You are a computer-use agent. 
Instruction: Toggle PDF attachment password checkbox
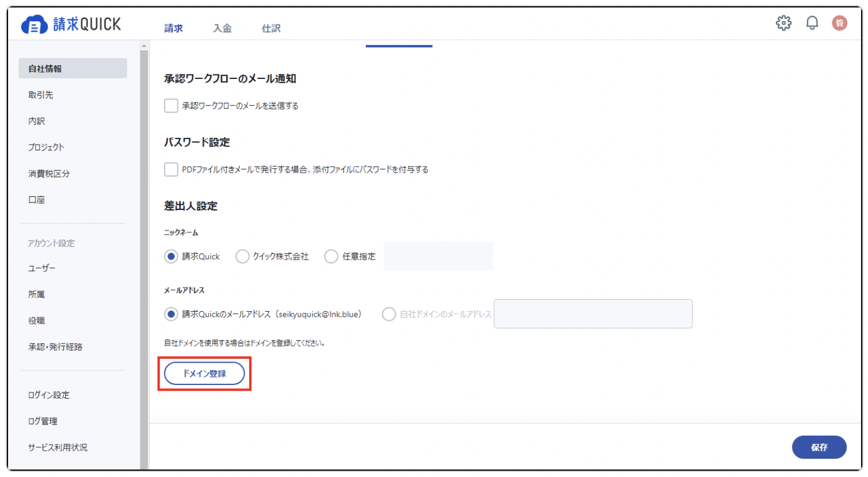click(x=171, y=169)
